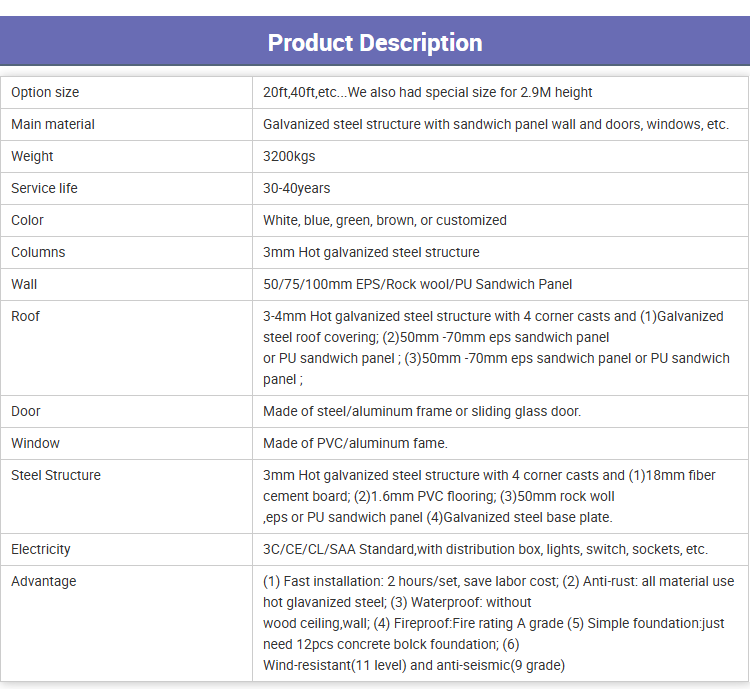Image resolution: width=750 pixels, height=689 pixels.
Task: Click the Galvanized steel structure description
Action: [496, 124]
